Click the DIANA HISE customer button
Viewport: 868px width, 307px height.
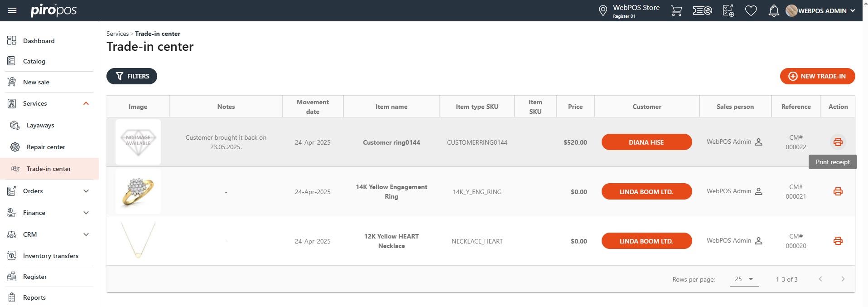pyautogui.click(x=646, y=142)
